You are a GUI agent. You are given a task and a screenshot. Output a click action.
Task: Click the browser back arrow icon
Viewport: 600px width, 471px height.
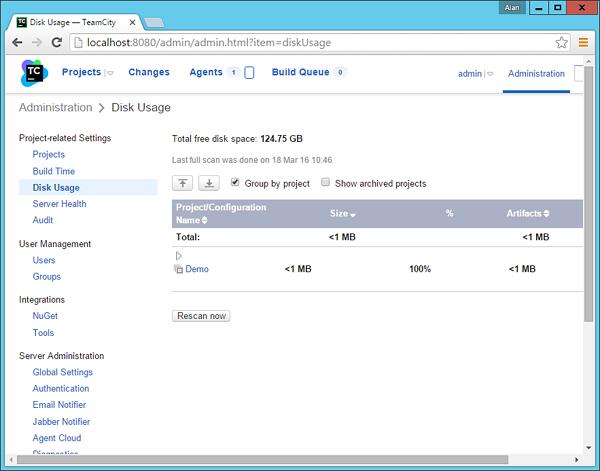(x=15, y=43)
